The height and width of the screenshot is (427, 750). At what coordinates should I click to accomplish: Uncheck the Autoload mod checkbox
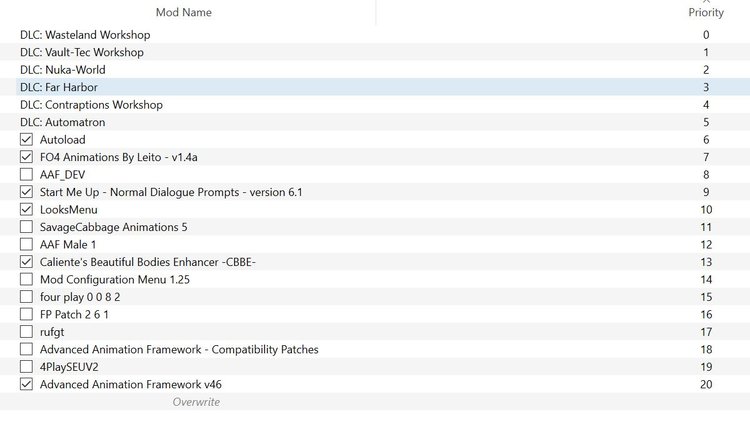pyautogui.click(x=26, y=140)
